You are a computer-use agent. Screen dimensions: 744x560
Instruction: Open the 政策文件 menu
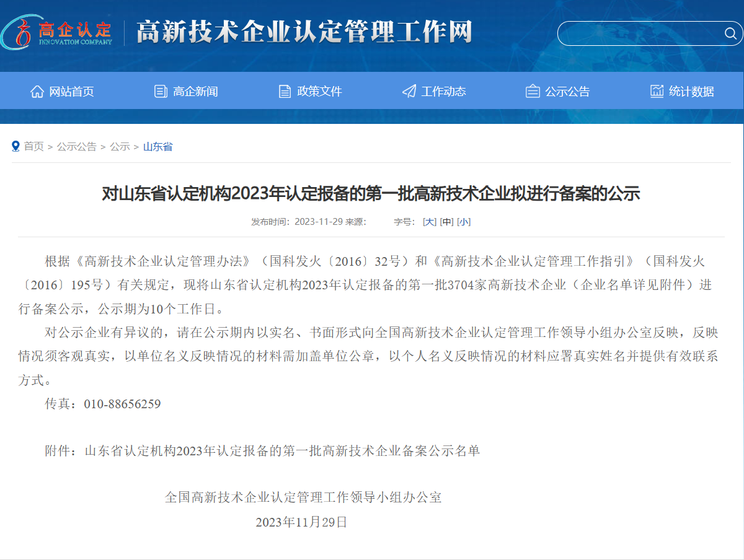tap(319, 92)
